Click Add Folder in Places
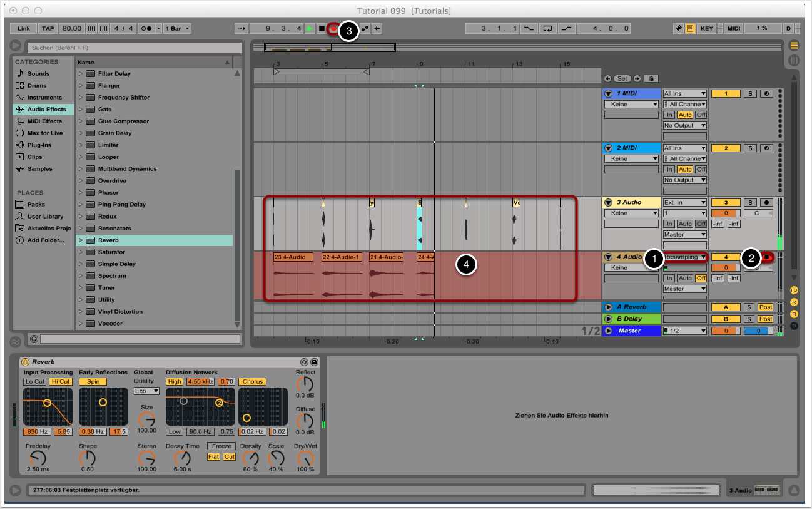Image resolution: width=812 pixels, height=509 pixels. 45,240
